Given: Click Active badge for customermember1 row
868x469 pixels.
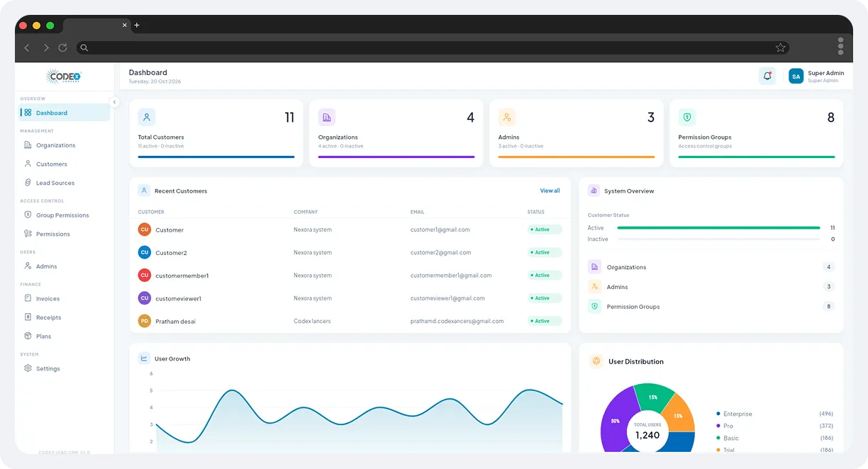Looking at the screenshot, I should coord(545,275).
